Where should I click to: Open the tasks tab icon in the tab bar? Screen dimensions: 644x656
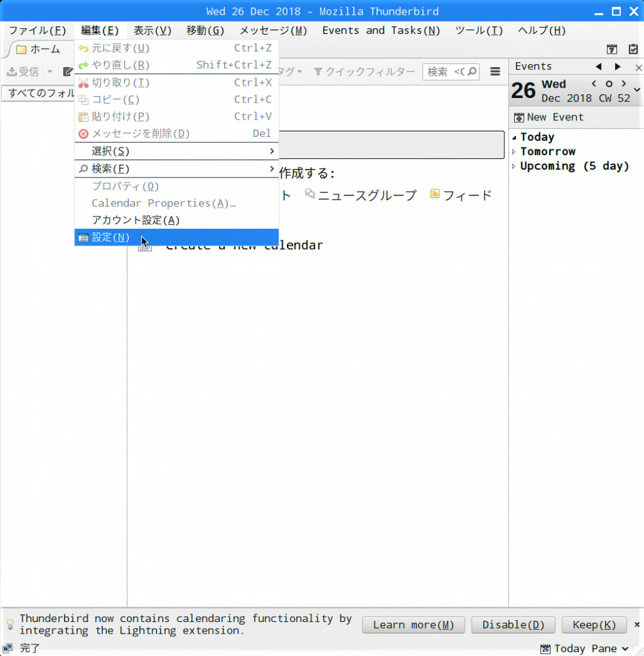[x=633, y=49]
